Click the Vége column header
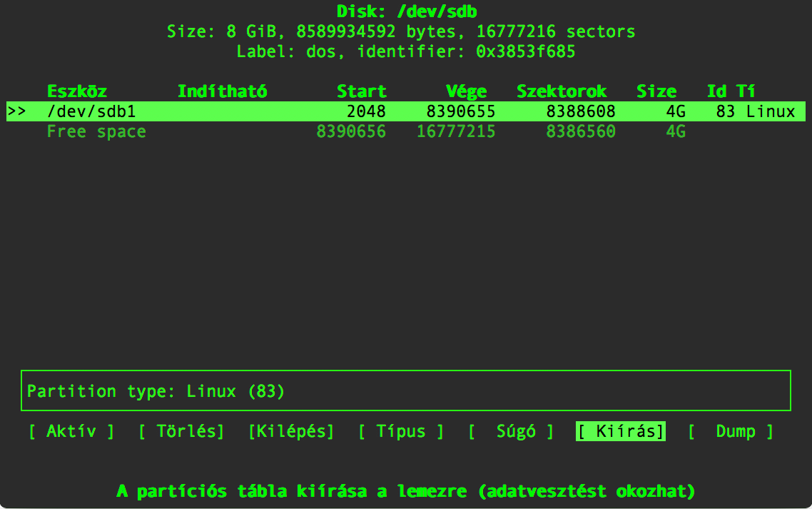Screen dimensions: 812x509 tap(467, 91)
